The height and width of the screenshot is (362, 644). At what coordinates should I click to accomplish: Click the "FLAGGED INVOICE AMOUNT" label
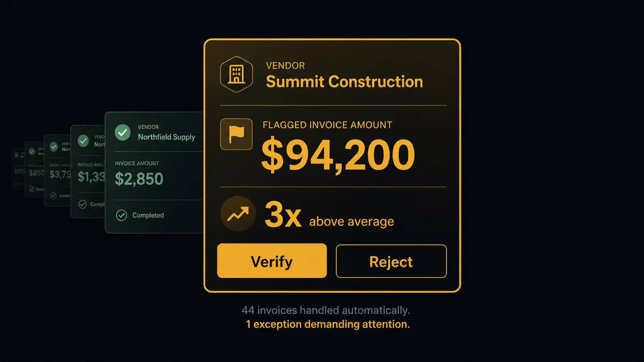(x=327, y=125)
